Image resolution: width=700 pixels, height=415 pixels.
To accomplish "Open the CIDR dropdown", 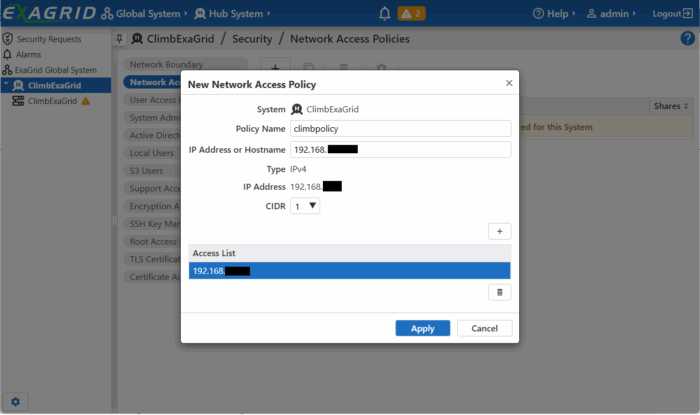I will pyautogui.click(x=305, y=206).
